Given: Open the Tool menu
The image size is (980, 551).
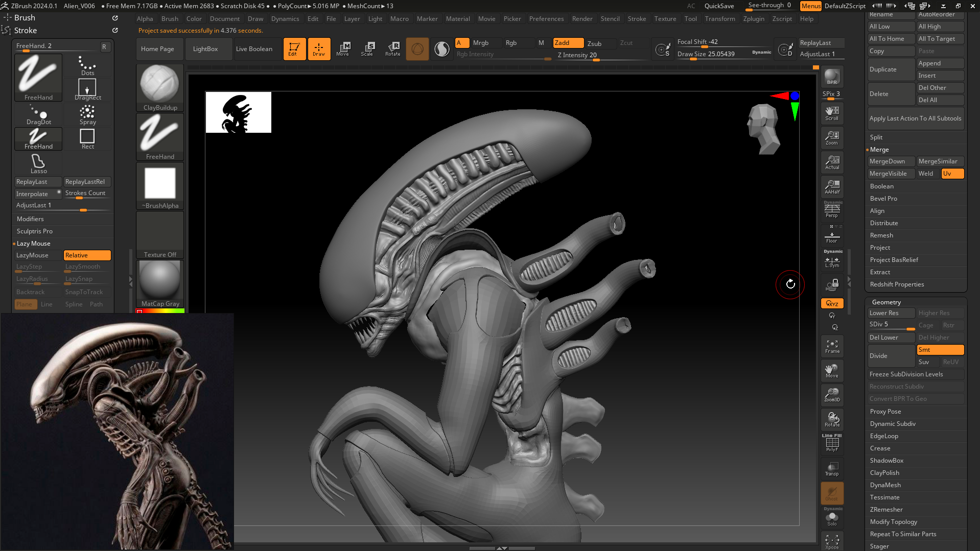Looking at the screenshot, I should point(691,19).
